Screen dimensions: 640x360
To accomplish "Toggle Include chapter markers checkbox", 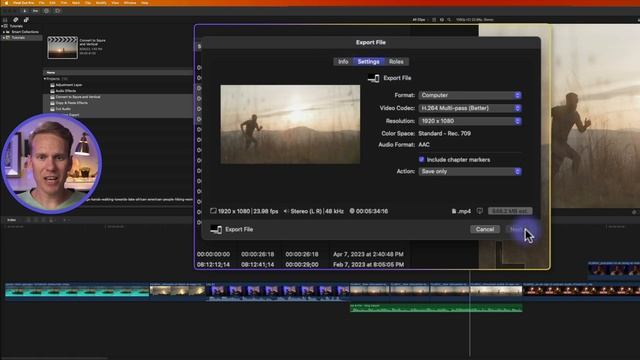I will [x=422, y=160].
